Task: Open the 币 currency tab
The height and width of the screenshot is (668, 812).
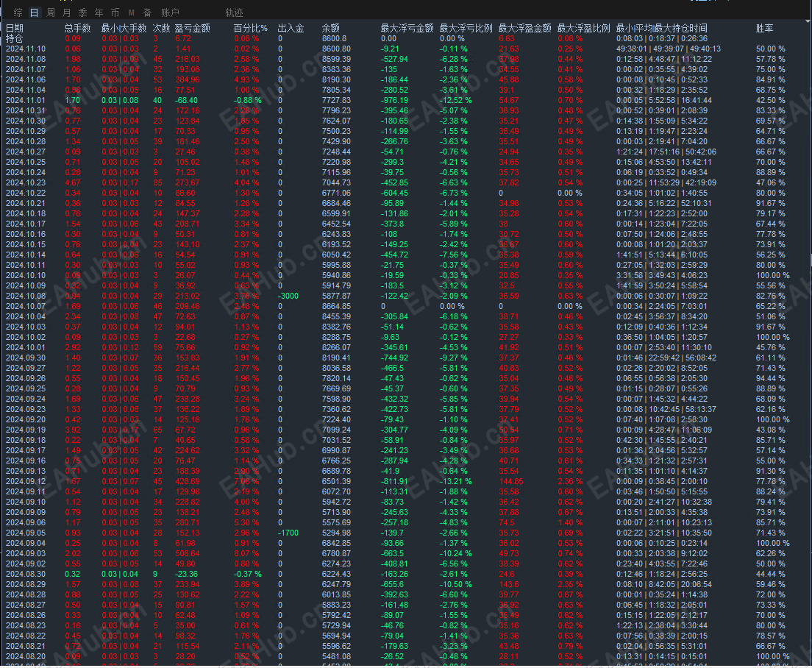Action: click(115, 13)
